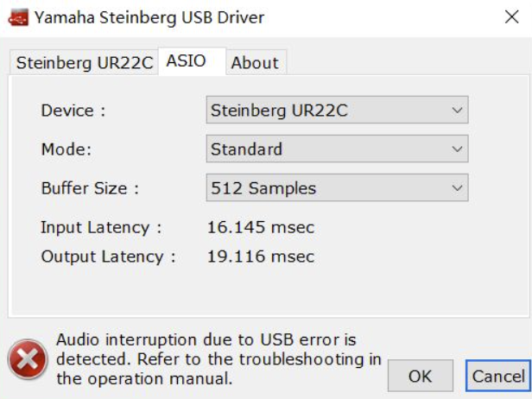Open the About tab
Viewport: 532px width, 399px height.
[255, 62]
